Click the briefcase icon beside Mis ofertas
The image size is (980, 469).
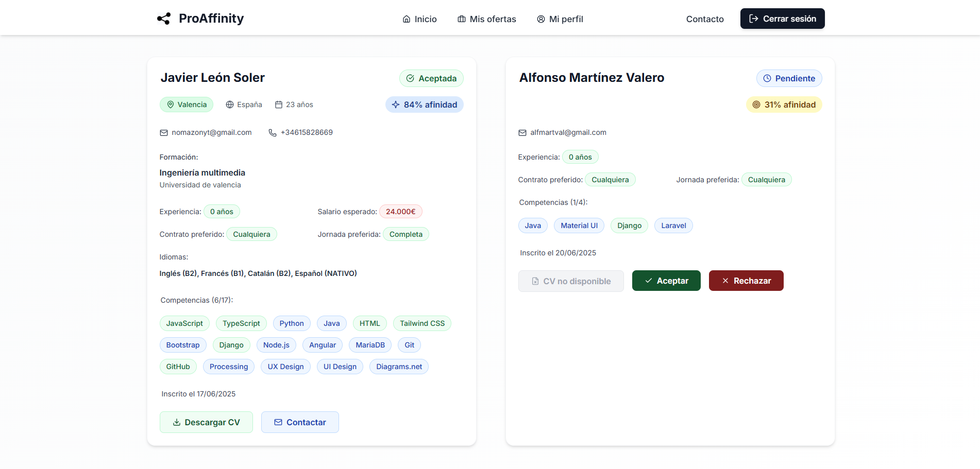(x=462, y=19)
